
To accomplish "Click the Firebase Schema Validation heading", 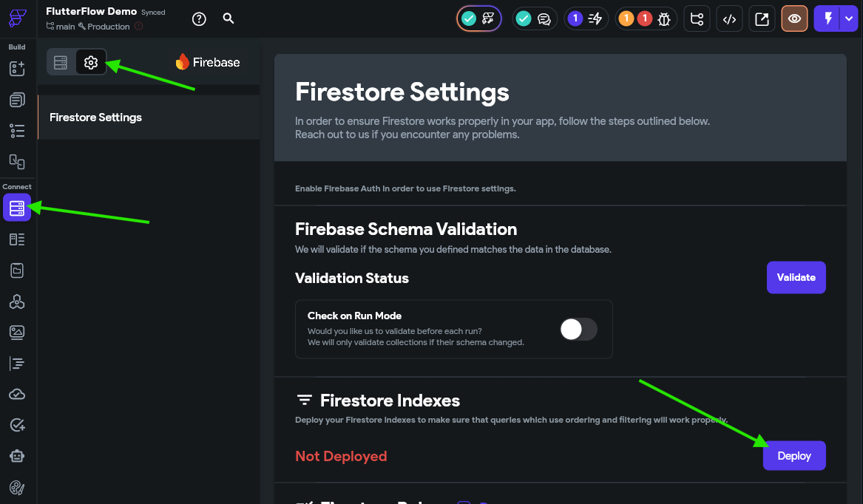I will pyautogui.click(x=406, y=229).
